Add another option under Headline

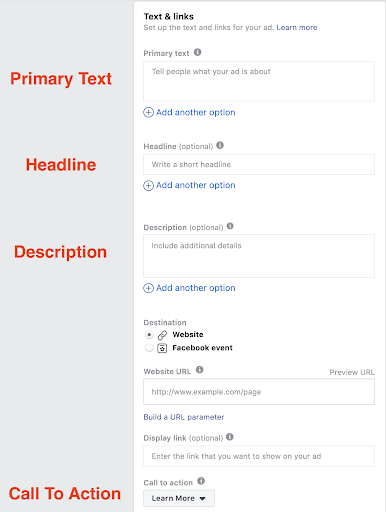[x=189, y=185]
